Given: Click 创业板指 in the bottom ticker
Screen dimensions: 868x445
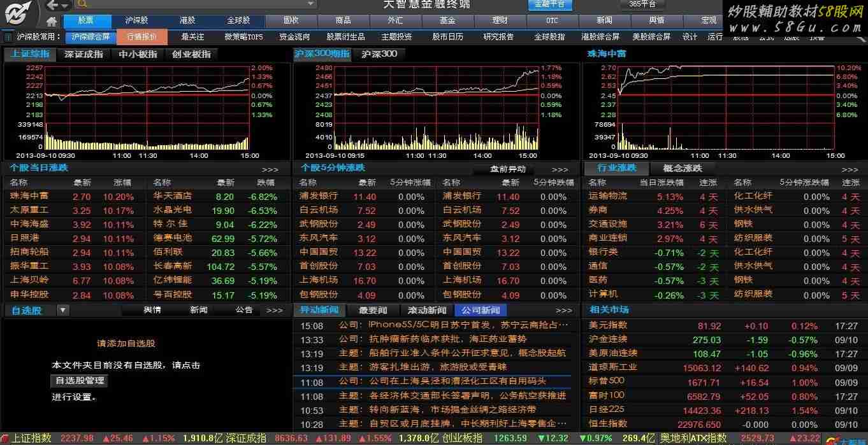Looking at the screenshot, I should pos(463,439).
